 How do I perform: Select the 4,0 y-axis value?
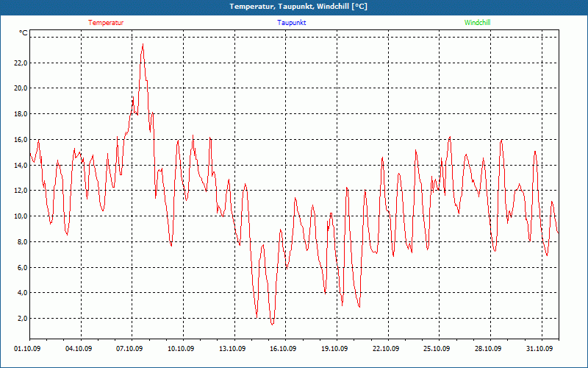22,292
